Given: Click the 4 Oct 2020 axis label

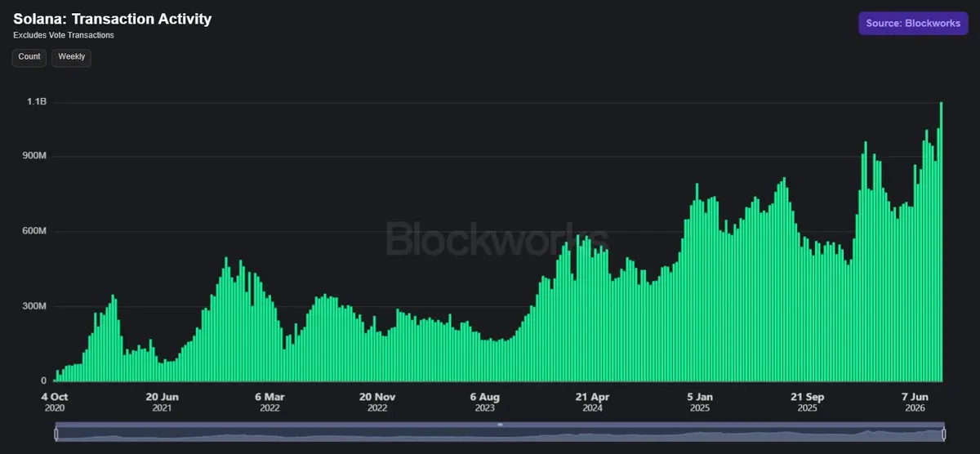Looking at the screenshot, I should 55,402.
